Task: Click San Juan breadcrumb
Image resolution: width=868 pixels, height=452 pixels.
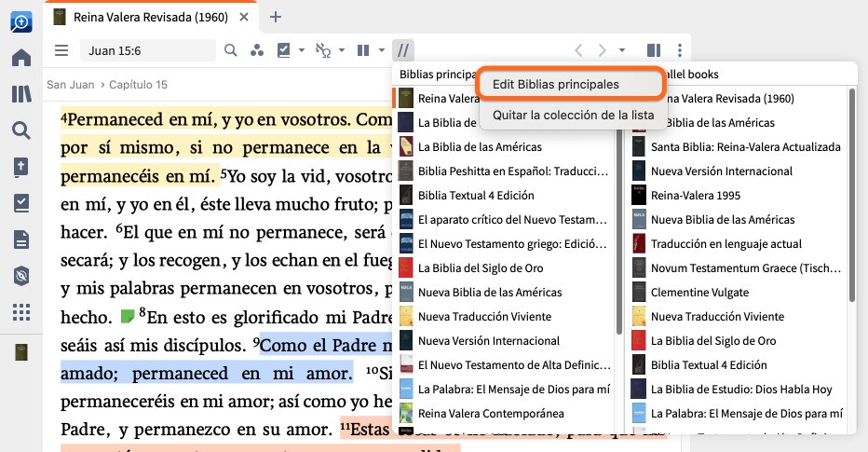Action: tap(70, 85)
